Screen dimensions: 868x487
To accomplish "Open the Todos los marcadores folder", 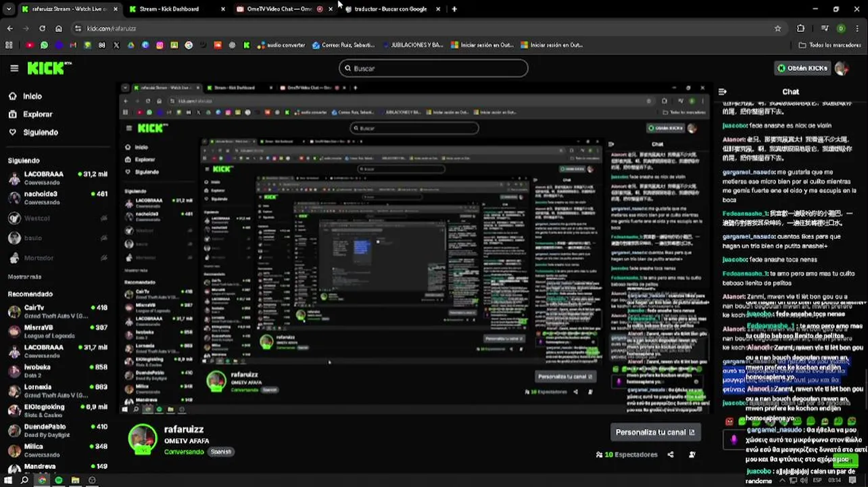I will [x=830, y=45].
